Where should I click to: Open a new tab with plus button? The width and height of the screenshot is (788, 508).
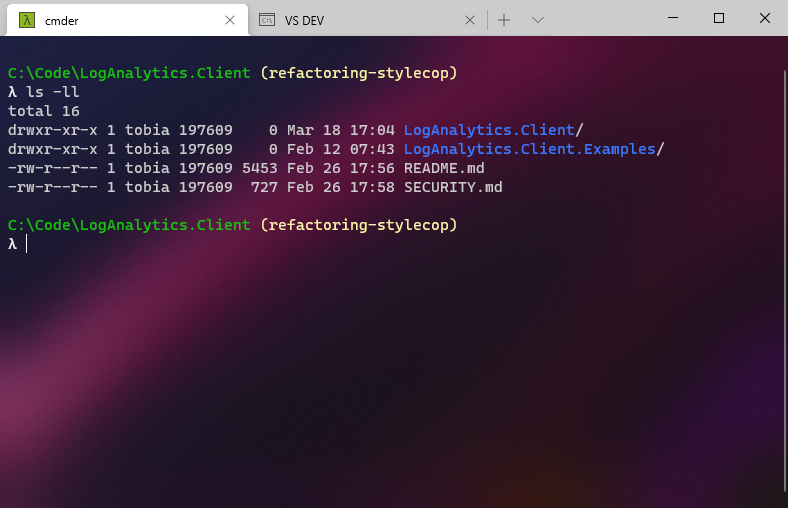click(x=504, y=20)
